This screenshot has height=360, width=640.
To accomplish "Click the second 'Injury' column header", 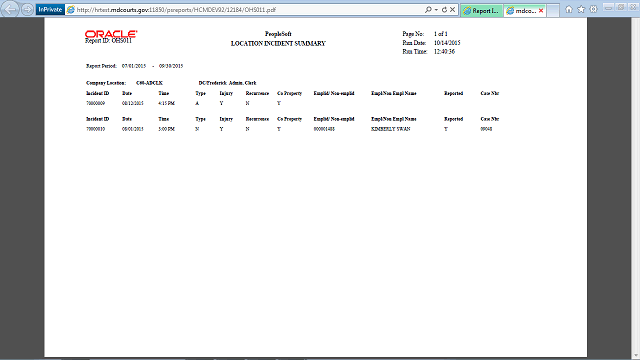I will 226,119.
